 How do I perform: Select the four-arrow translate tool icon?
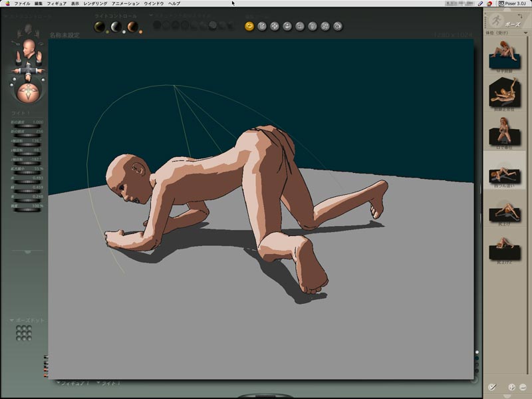(x=275, y=27)
